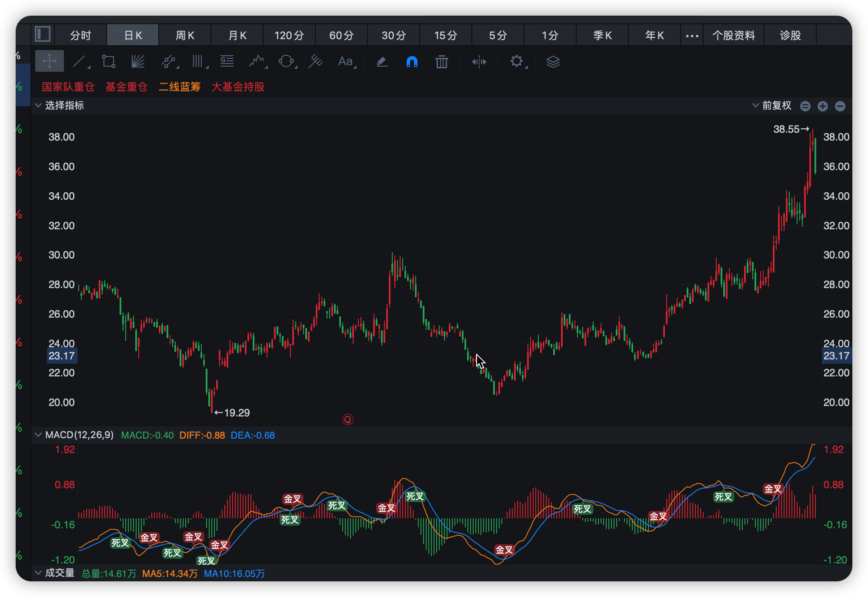Click the red Q marker on chart
Viewport: 868px width, 597px height.
pos(348,419)
